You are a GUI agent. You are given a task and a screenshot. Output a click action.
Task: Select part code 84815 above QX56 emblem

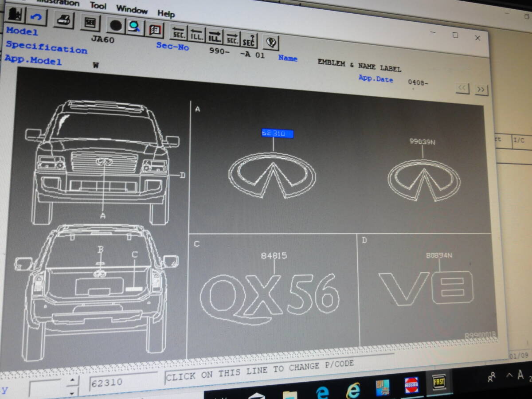click(x=274, y=255)
